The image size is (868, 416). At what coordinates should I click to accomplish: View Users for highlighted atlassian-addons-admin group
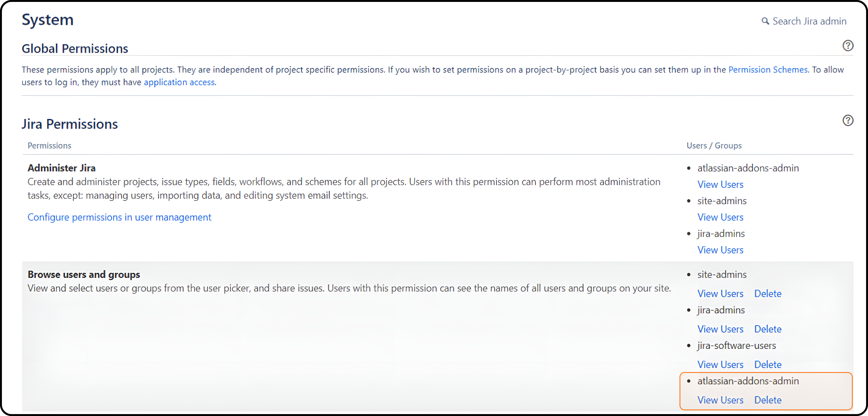pos(720,400)
